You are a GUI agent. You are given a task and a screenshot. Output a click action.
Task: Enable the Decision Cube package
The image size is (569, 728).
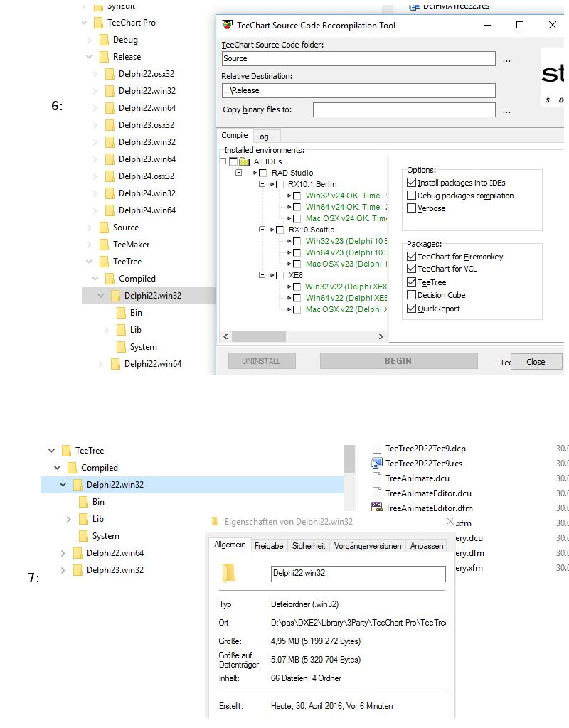pos(411,295)
